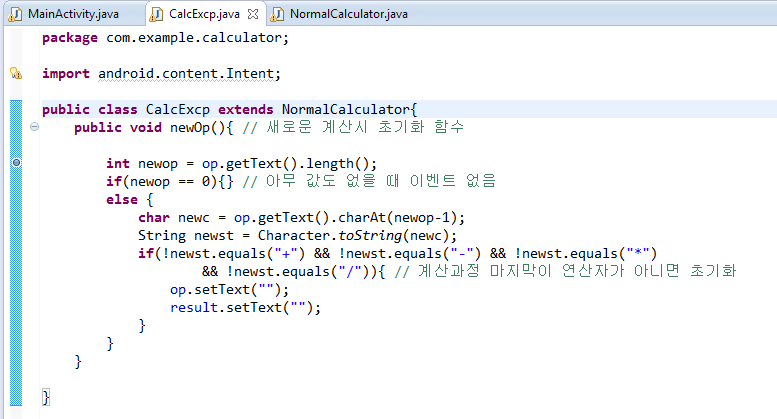Select the CalcExcp.java editor tab

click(x=204, y=14)
